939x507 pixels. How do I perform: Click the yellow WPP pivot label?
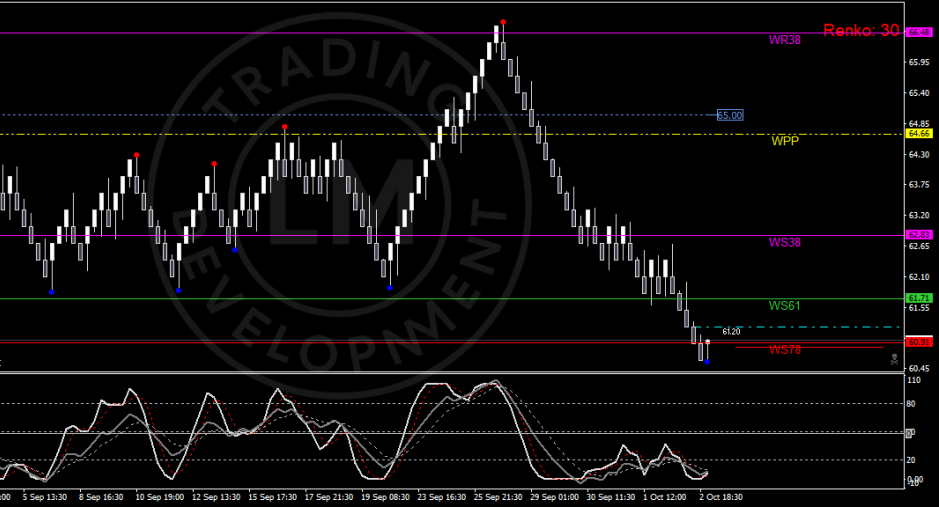click(x=784, y=141)
